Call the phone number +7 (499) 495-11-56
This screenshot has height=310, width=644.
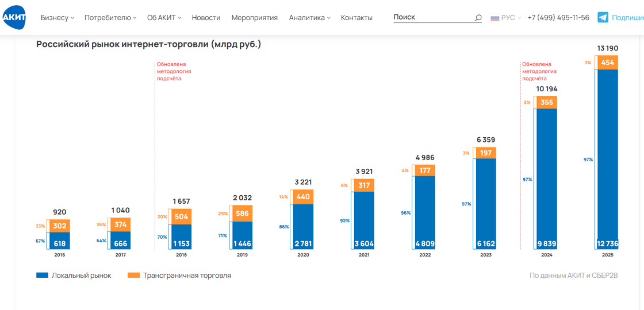[558, 18]
